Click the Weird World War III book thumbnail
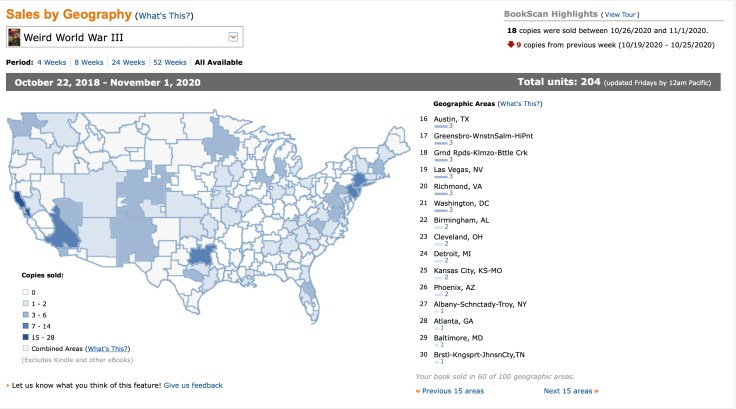 (15, 38)
